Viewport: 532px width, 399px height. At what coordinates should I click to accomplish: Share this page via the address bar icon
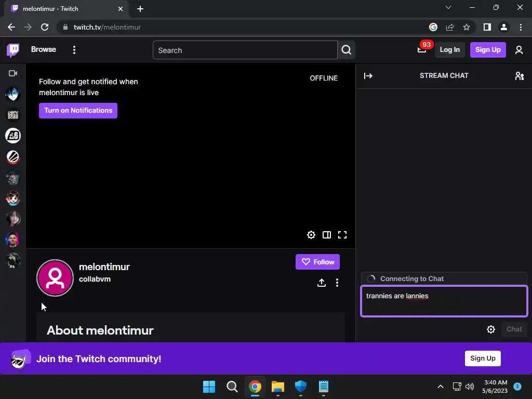coord(449,27)
